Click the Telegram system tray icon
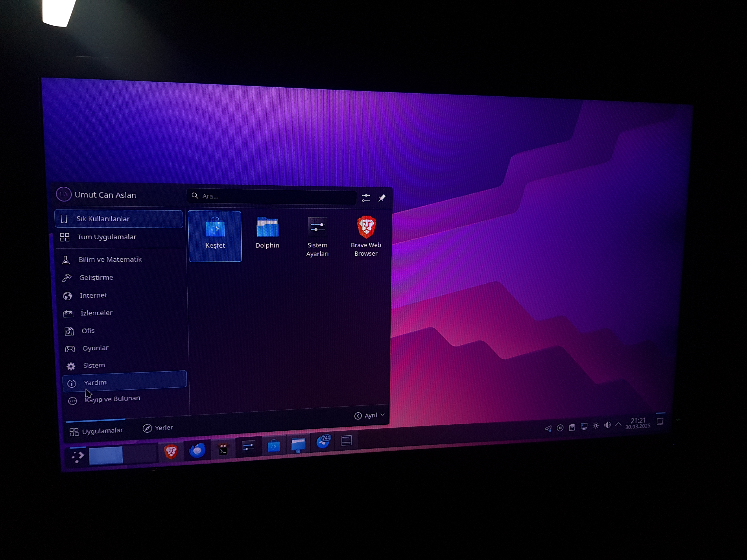Image resolution: width=747 pixels, height=560 pixels. [x=548, y=429]
